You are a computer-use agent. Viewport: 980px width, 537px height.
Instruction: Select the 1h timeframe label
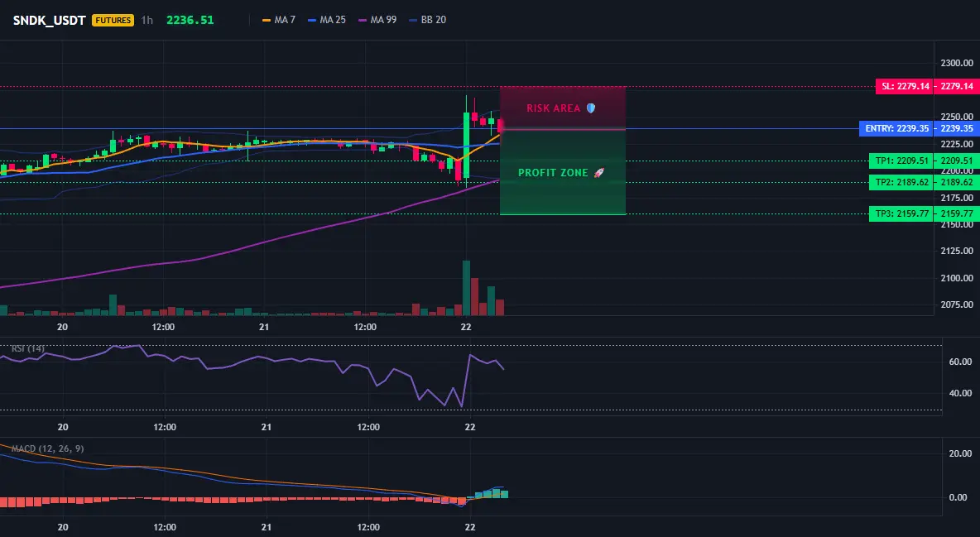pos(147,20)
